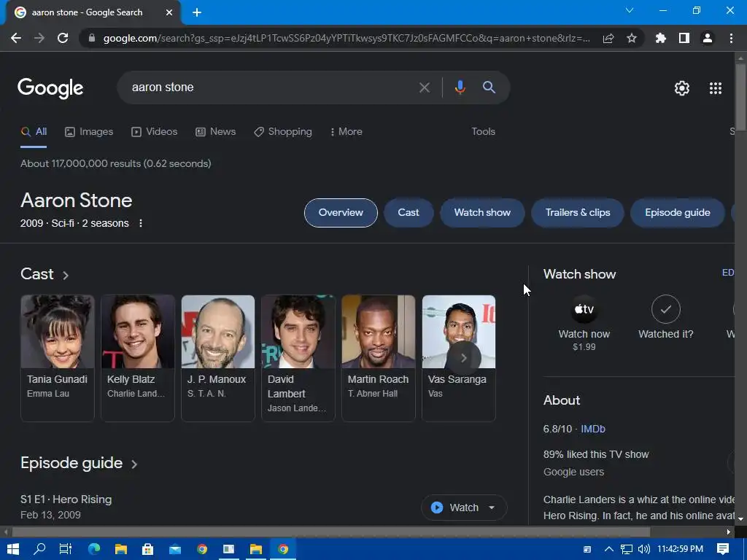Screen dimensions: 747x560
Task: Open Kelly Blatz cast card
Action: pyautogui.click(x=138, y=358)
